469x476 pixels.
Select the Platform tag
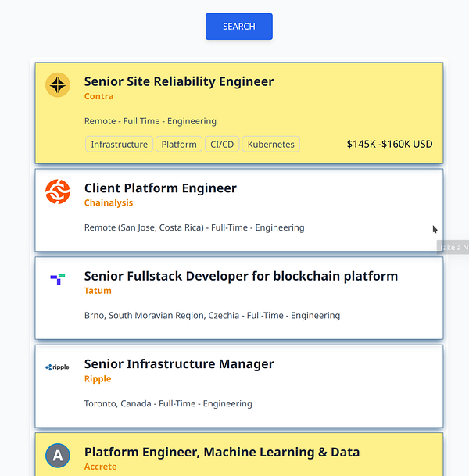tap(179, 145)
